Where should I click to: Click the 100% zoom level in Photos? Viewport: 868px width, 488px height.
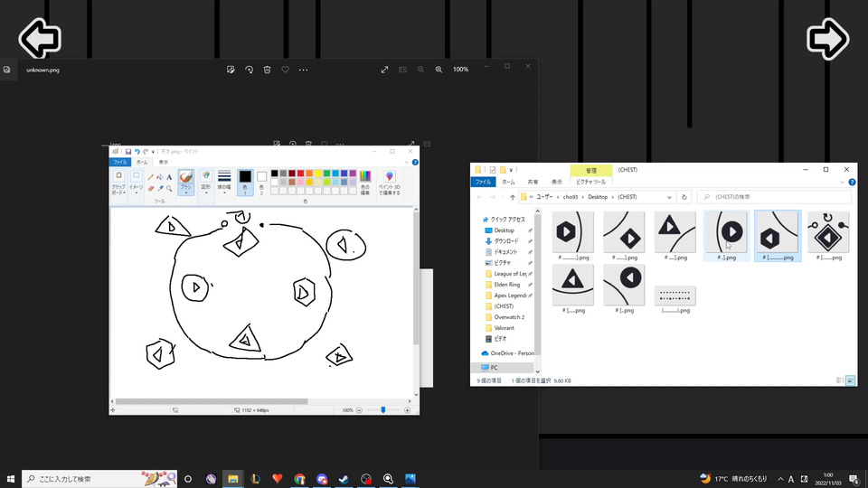pos(460,70)
